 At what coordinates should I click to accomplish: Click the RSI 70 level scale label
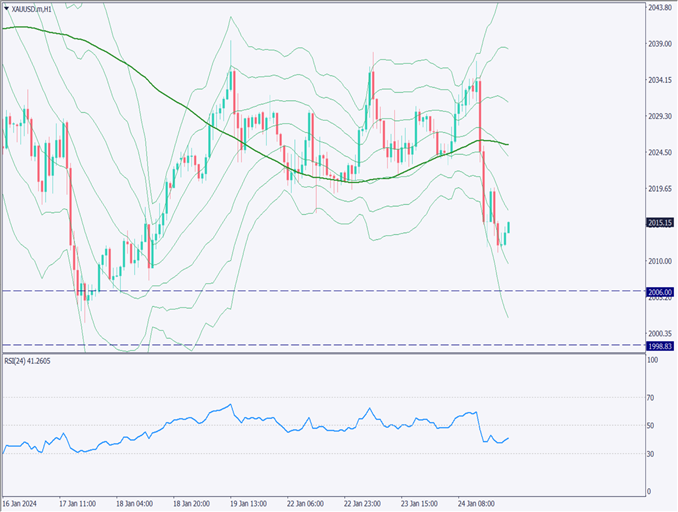coord(651,398)
